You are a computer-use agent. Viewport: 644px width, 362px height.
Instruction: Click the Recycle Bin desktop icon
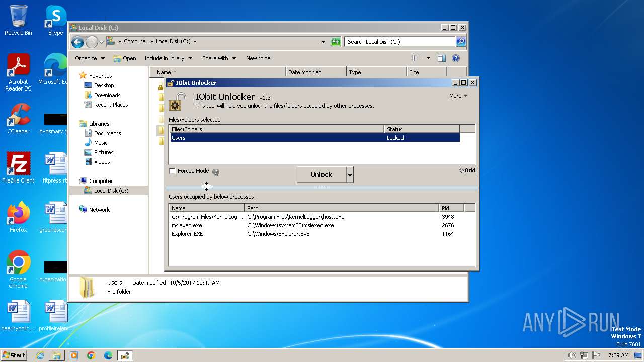coord(18,20)
